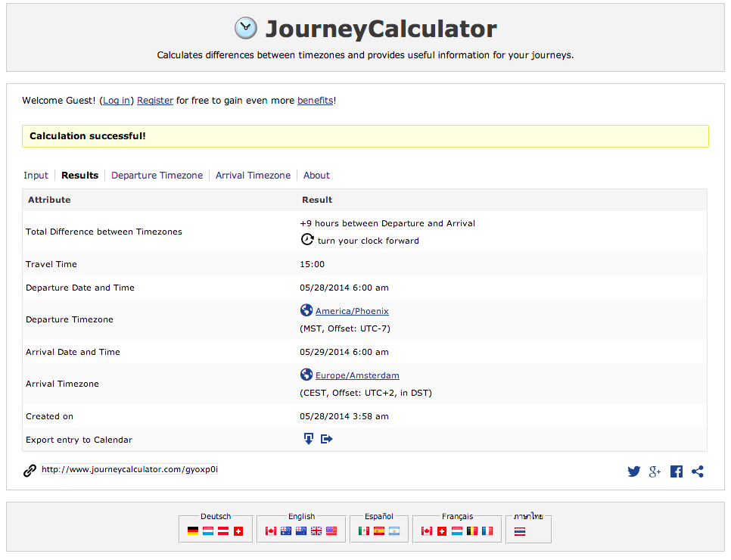This screenshot has width=731, height=560.
Task: Select New Zealand flag under English
Action: tap(301, 531)
